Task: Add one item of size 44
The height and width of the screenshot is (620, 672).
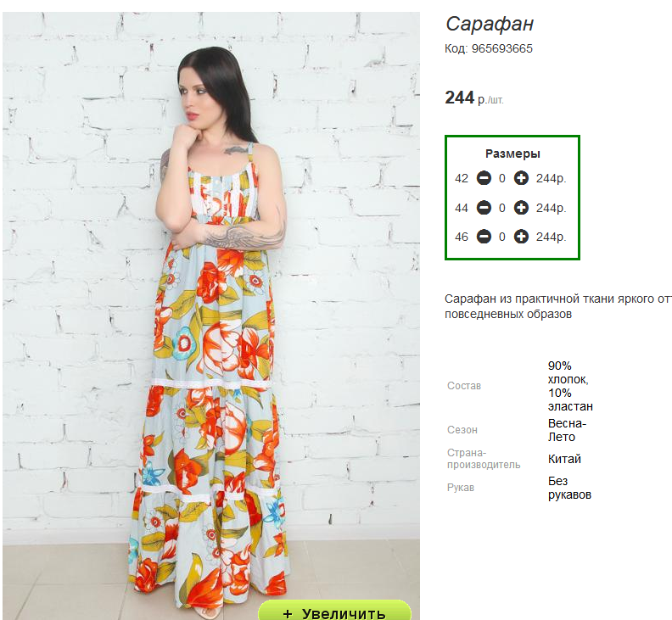Action: point(521,208)
